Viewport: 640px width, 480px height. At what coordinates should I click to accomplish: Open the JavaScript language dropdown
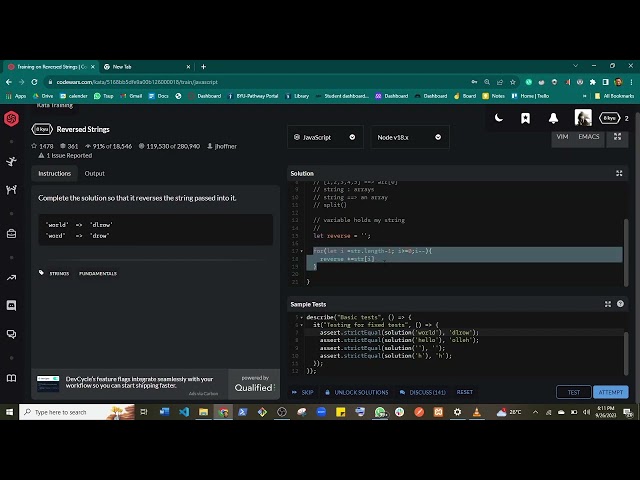[325, 137]
